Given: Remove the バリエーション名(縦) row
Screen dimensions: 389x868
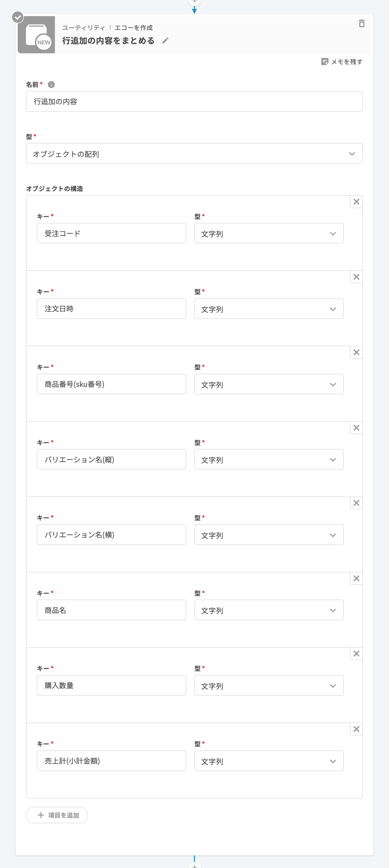Looking at the screenshot, I should [x=356, y=428].
